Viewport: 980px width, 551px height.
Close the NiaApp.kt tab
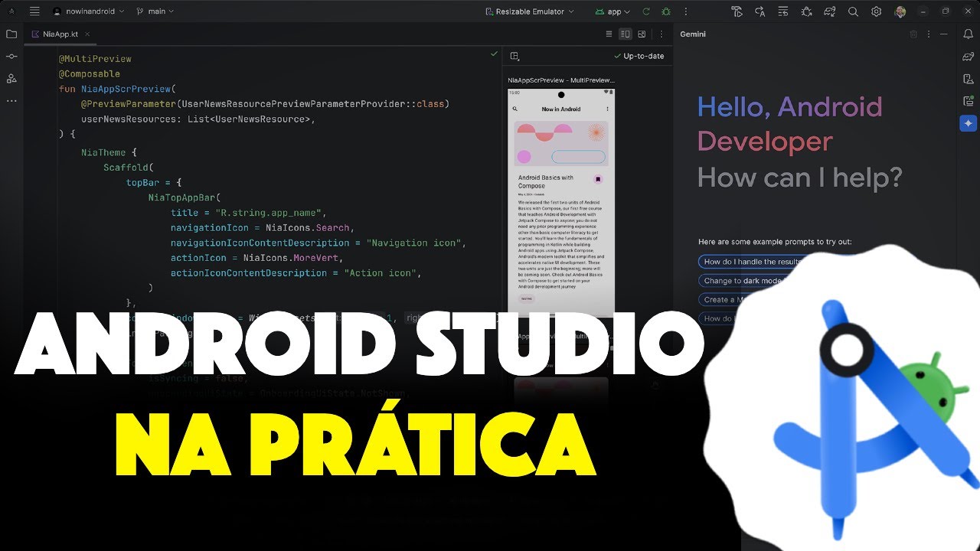pyautogui.click(x=87, y=34)
